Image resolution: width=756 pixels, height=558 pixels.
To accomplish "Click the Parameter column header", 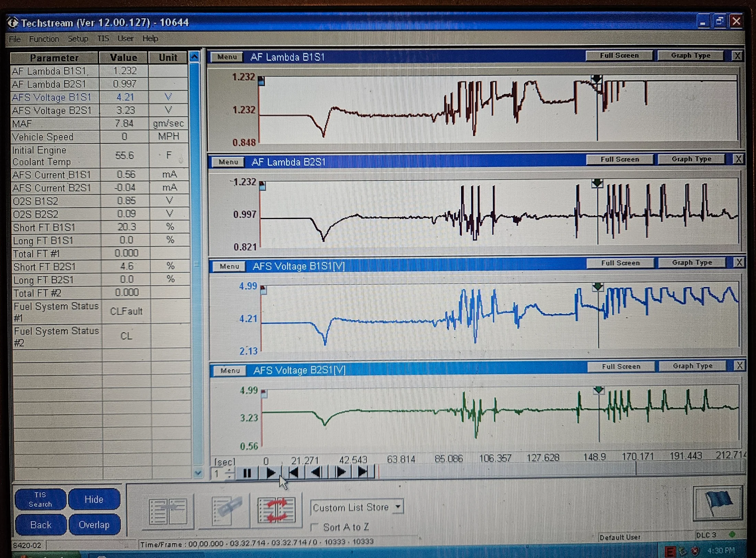I will tap(54, 58).
